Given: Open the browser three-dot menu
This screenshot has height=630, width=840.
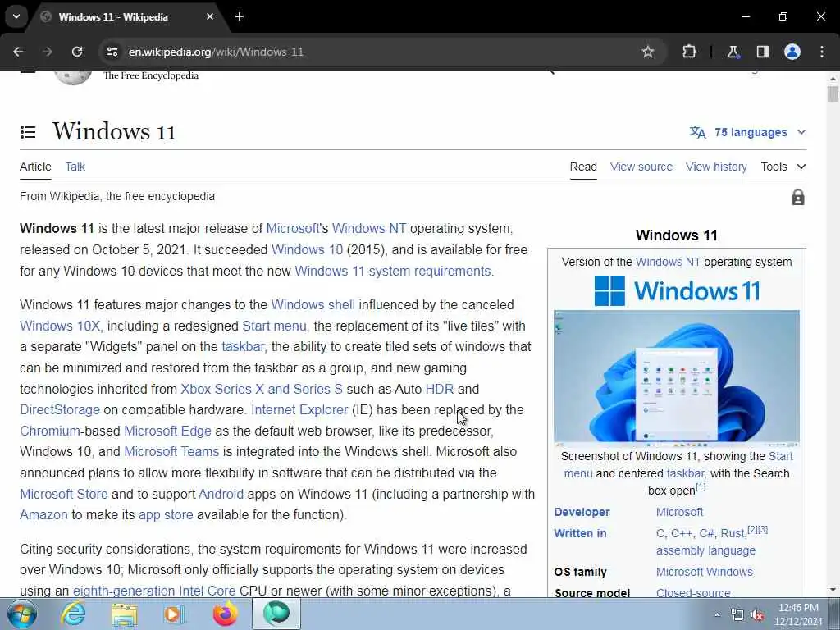Looking at the screenshot, I should (x=822, y=52).
